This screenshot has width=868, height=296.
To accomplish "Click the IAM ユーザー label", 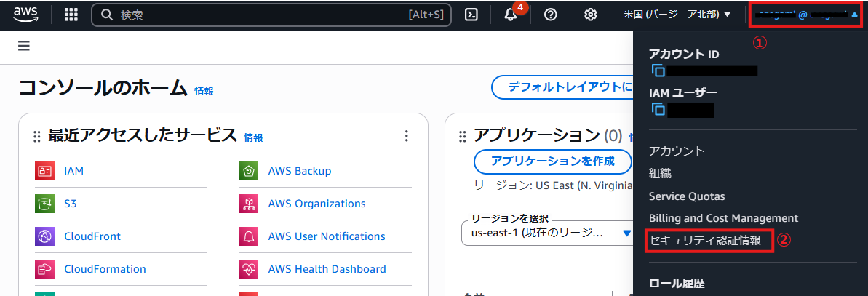I will [682, 93].
